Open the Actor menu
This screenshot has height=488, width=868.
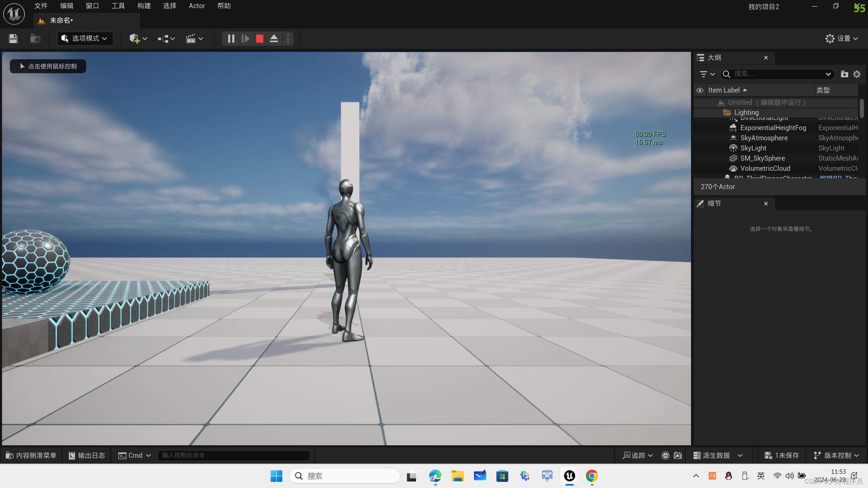(x=197, y=6)
